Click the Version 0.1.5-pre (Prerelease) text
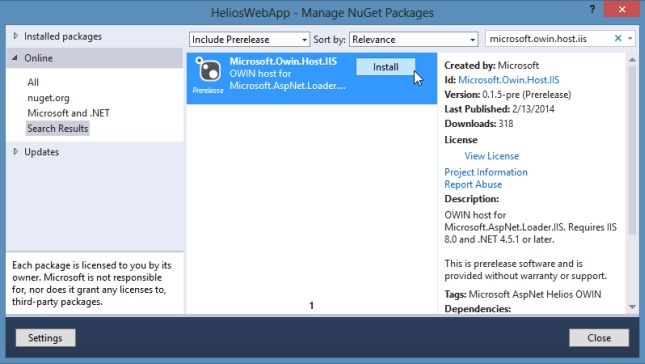 (x=508, y=95)
